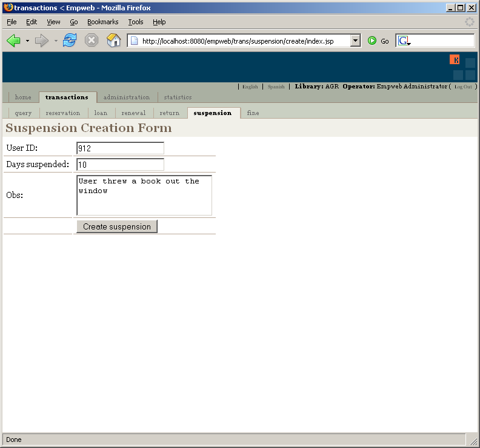
Task: Click the Home page icon
Action: point(113,41)
